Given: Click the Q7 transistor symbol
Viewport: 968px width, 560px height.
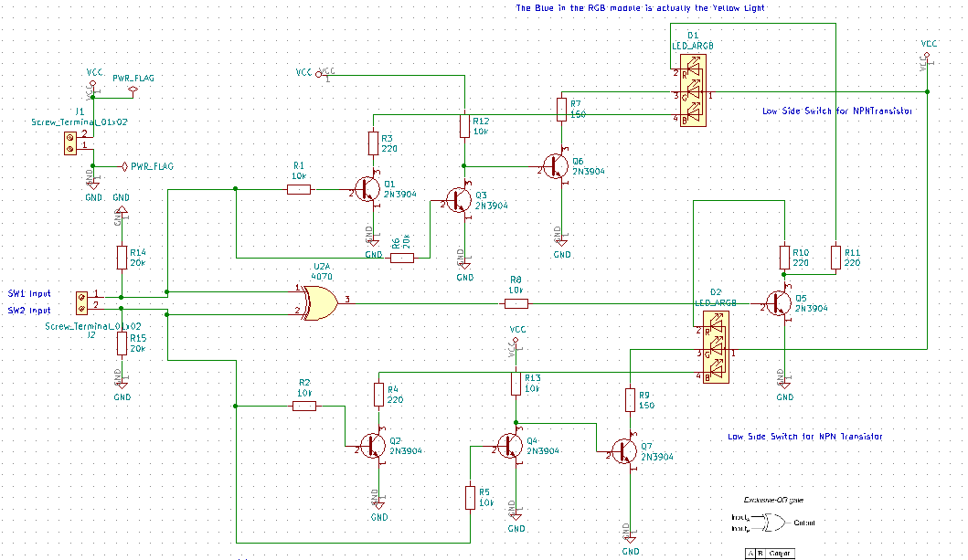Looking at the screenshot, I should [625, 451].
